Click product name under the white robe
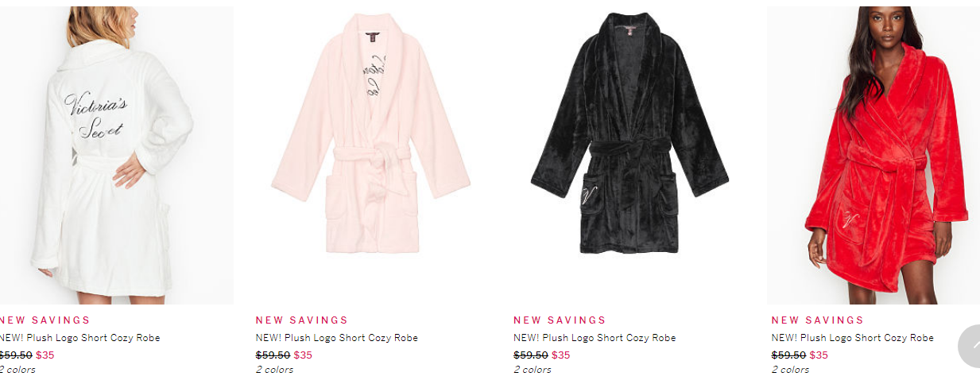This screenshot has width=980, height=388. coord(79,338)
